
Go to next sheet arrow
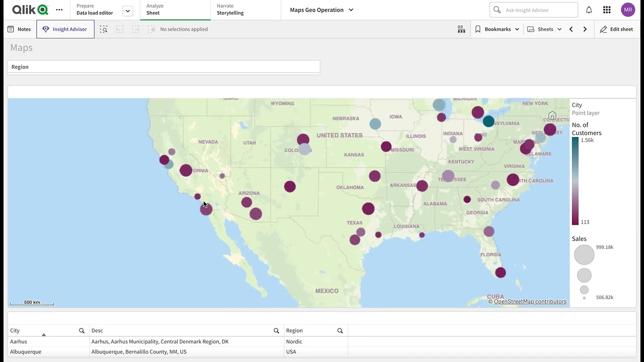[x=585, y=29]
